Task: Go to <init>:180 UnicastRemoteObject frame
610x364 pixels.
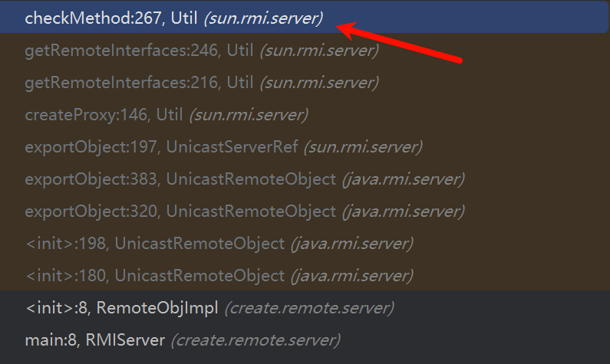Action: pos(305,276)
